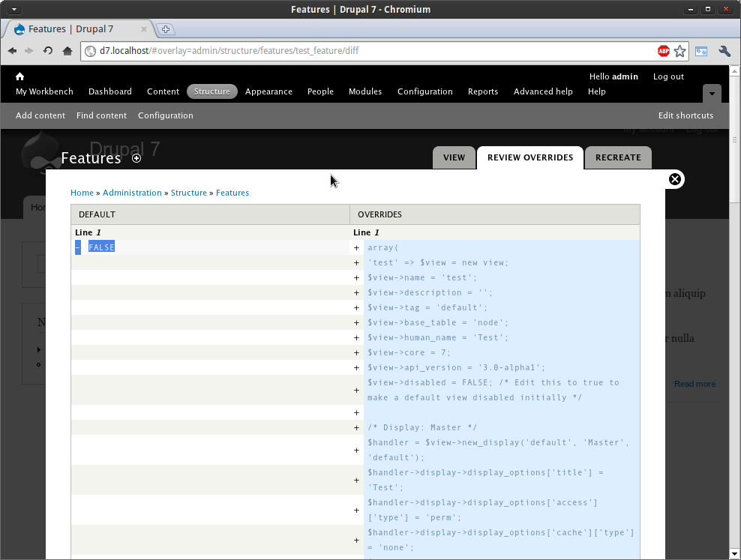
Task: Bookmark this page with the star icon
Action: click(679, 51)
